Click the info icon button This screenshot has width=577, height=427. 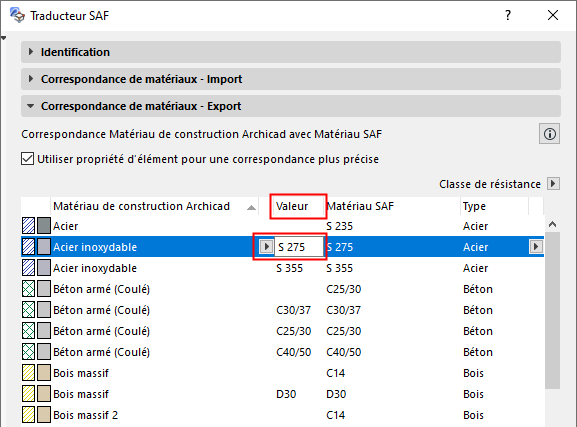tap(550, 134)
